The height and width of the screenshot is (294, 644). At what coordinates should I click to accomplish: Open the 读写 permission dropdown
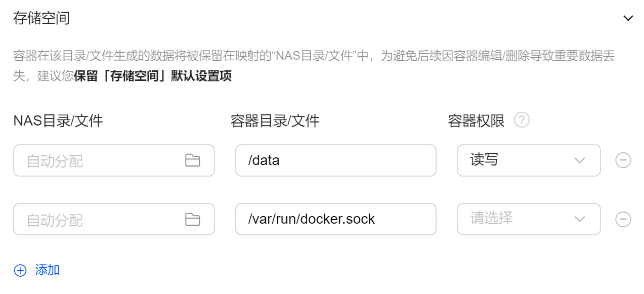(x=529, y=160)
